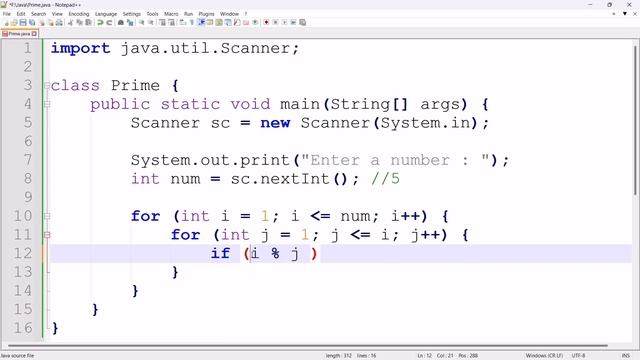Click the Paste toolbar icon

pos(88,22)
